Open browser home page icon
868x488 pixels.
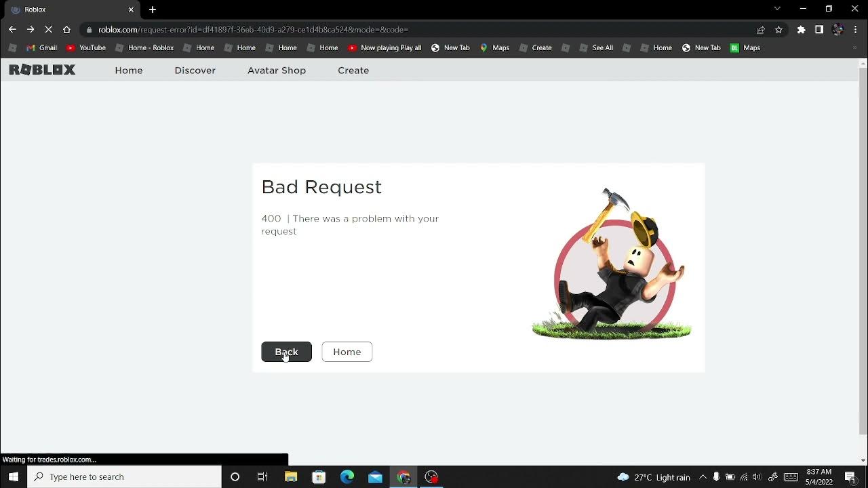[66, 29]
